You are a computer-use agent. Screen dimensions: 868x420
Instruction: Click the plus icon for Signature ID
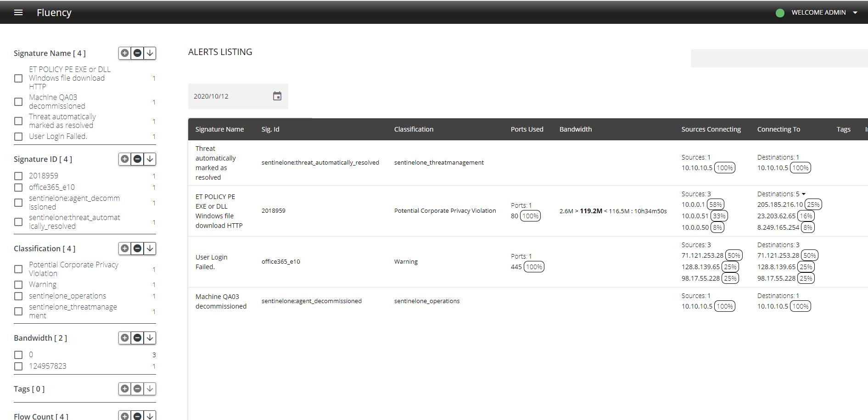point(125,159)
